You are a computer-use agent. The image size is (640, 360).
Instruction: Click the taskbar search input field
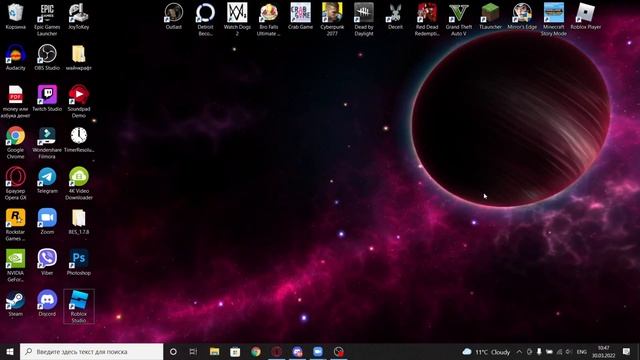[91, 351]
